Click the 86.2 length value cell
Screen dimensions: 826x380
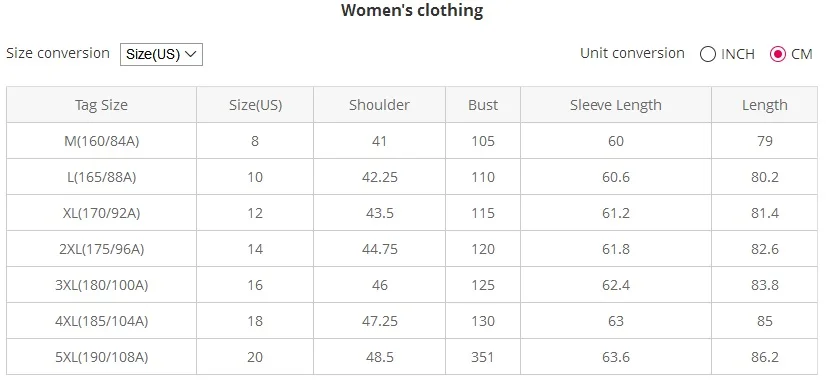click(764, 357)
